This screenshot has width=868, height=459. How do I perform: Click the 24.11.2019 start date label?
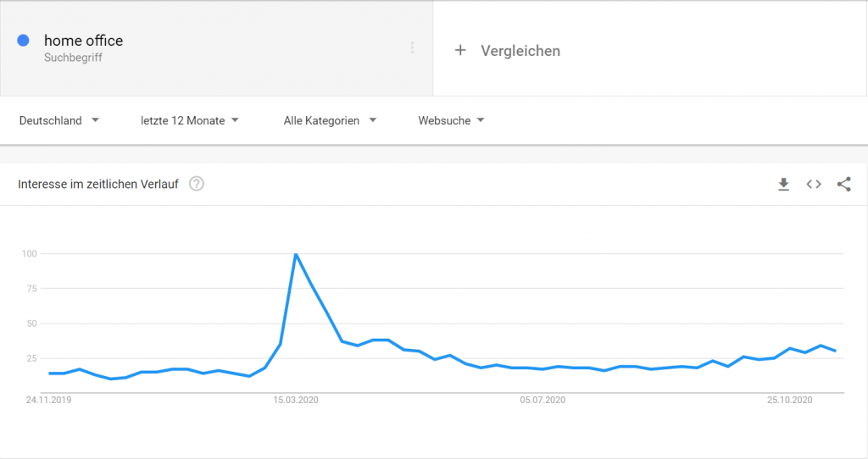48,400
